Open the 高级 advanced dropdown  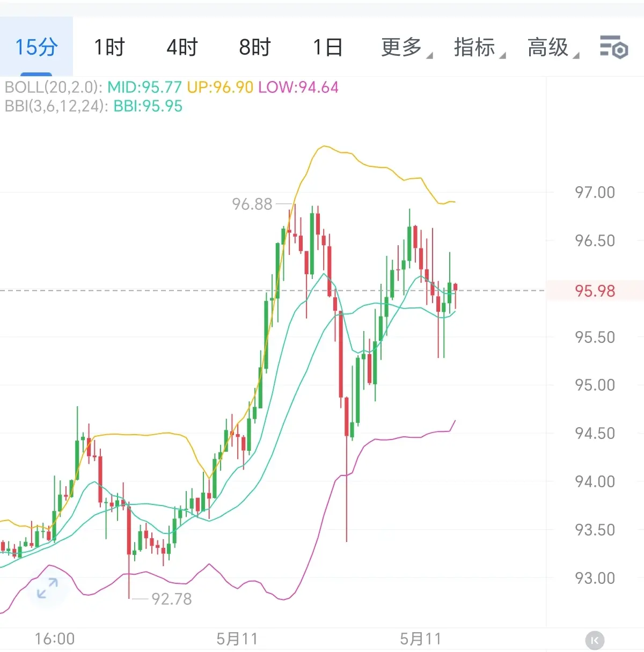(x=553, y=47)
